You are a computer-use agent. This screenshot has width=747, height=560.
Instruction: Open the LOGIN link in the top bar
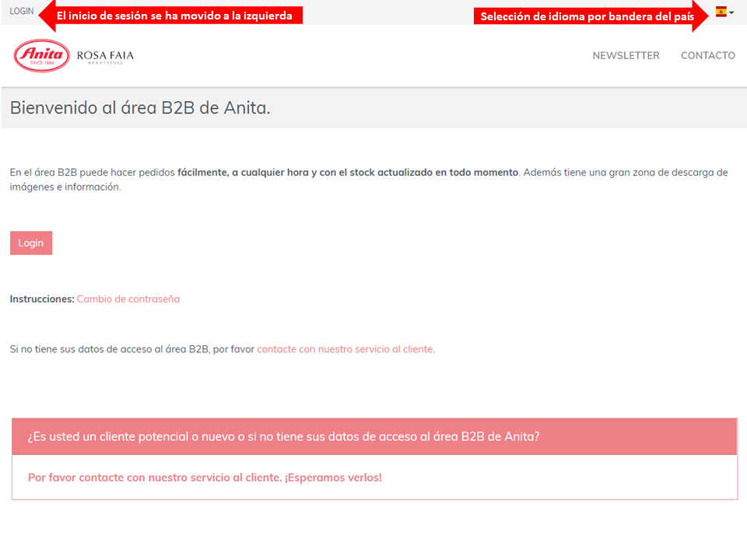[x=22, y=12]
